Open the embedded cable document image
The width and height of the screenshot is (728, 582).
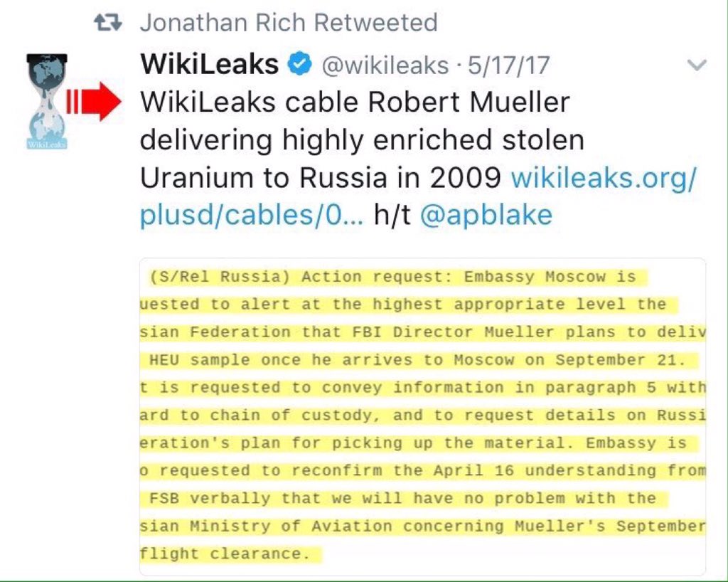pyautogui.click(x=422, y=416)
